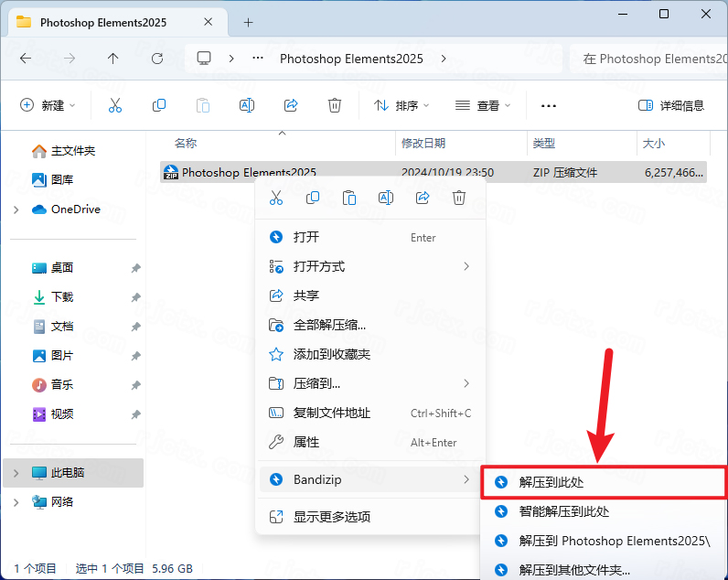Unpin 下载 using its pin icon
728x580 pixels.
pyautogui.click(x=135, y=297)
